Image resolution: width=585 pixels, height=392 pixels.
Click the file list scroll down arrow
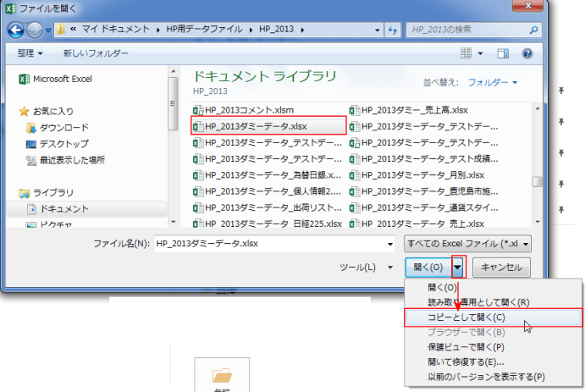pos(538,222)
